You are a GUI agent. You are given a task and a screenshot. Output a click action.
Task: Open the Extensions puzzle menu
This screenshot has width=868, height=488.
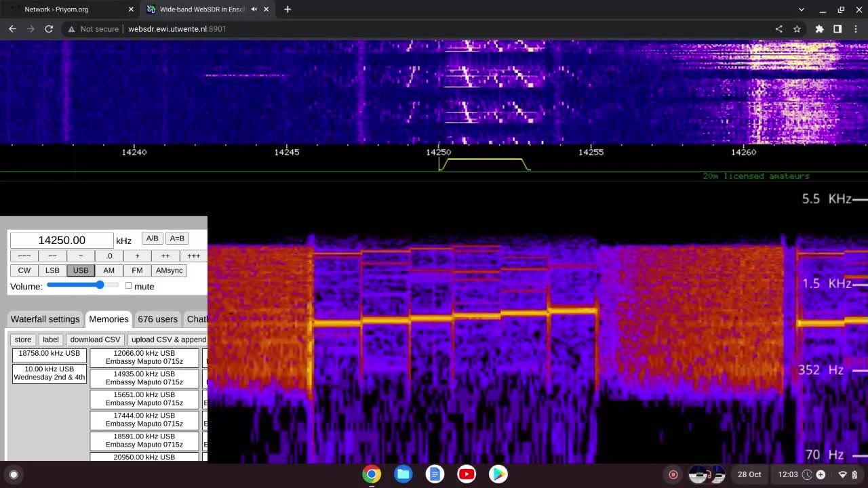819,29
